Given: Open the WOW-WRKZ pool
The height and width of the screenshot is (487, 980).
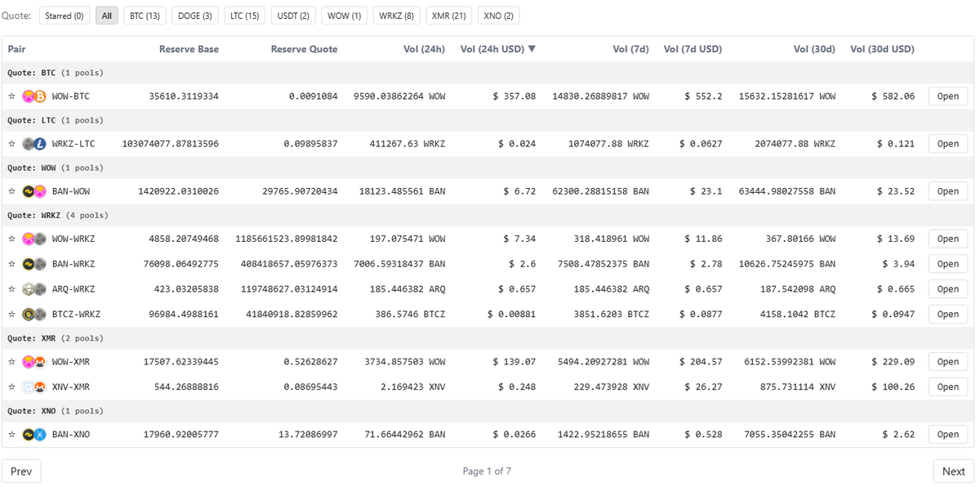Looking at the screenshot, I should (947, 239).
